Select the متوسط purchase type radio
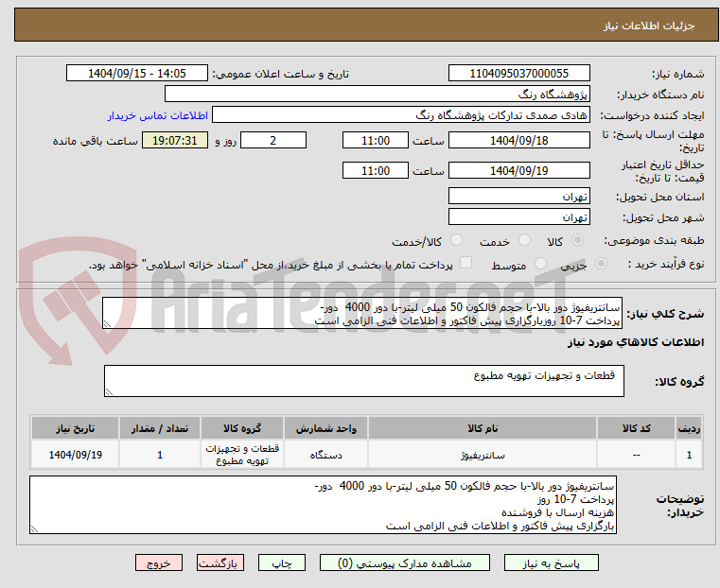Screen dimensions: 720x588 tap(540, 264)
